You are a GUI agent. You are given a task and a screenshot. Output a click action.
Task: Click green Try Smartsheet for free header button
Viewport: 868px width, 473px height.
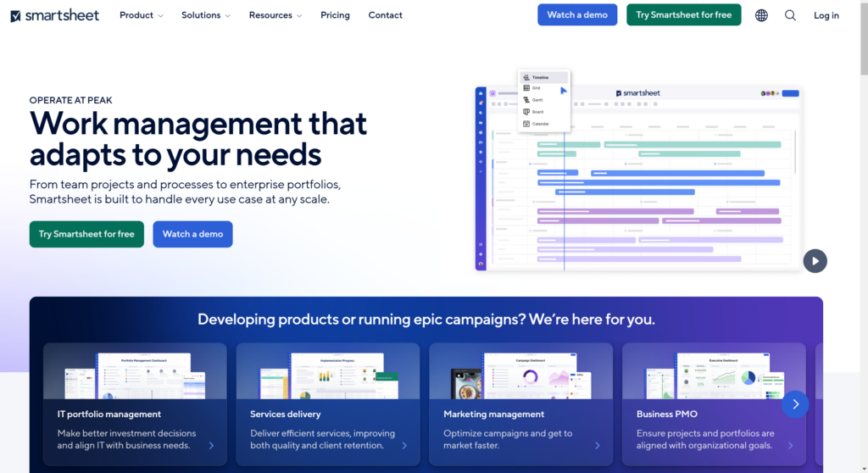point(683,15)
